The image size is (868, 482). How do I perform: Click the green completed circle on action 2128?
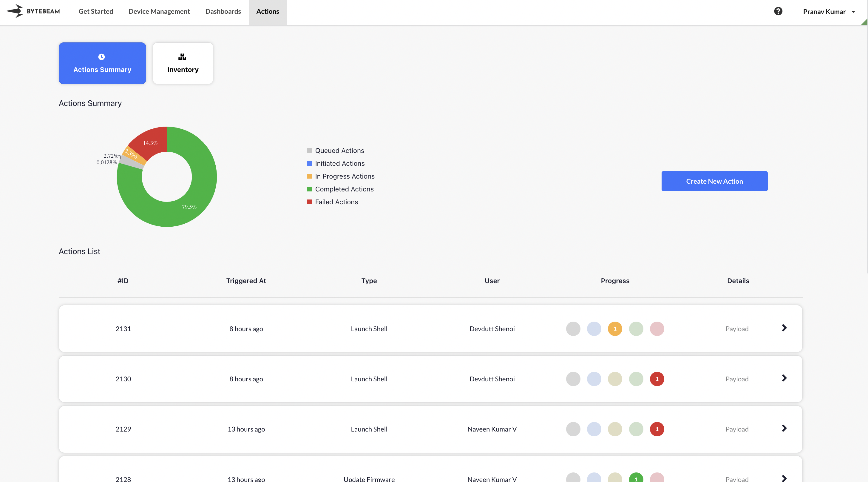click(636, 478)
